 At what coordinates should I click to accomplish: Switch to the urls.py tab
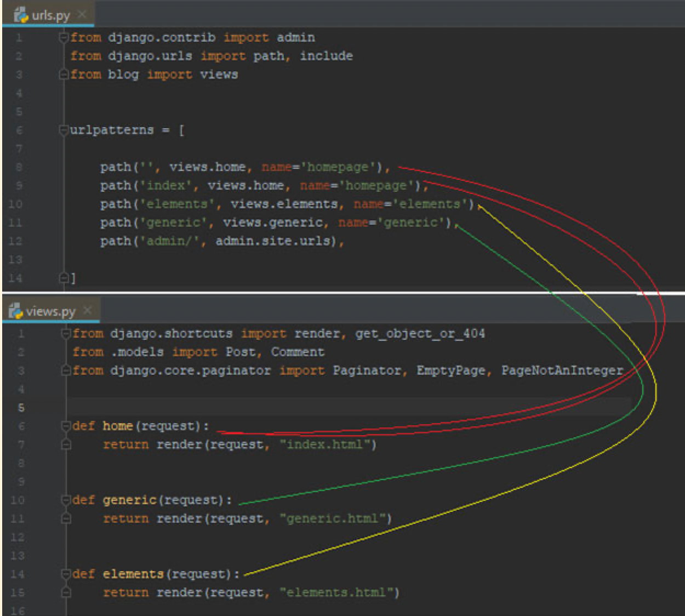50,15
